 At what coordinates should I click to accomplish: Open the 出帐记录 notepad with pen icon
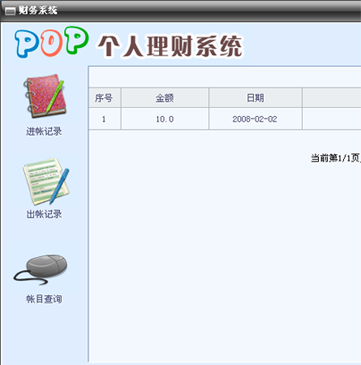[x=46, y=182]
